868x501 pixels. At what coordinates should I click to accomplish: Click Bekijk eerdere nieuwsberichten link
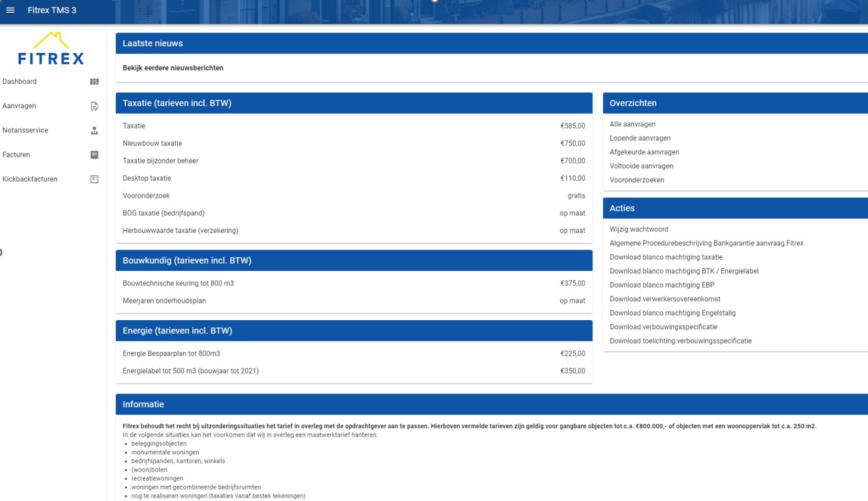point(173,68)
